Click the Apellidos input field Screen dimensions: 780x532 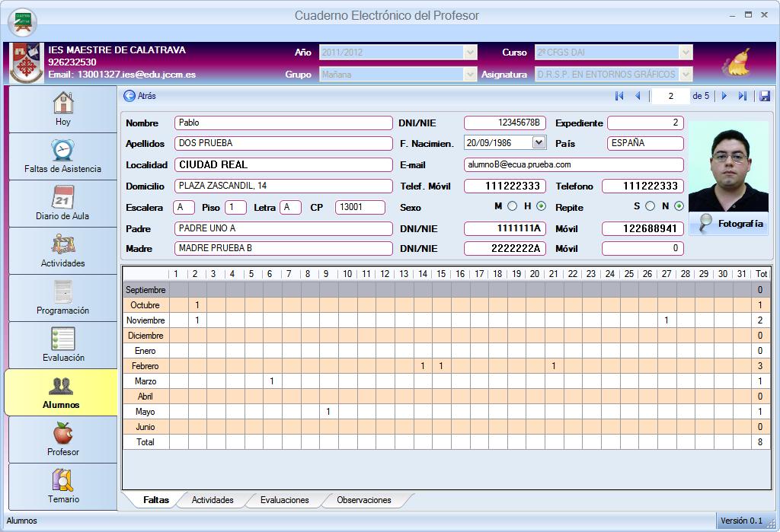(x=283, y=143)
